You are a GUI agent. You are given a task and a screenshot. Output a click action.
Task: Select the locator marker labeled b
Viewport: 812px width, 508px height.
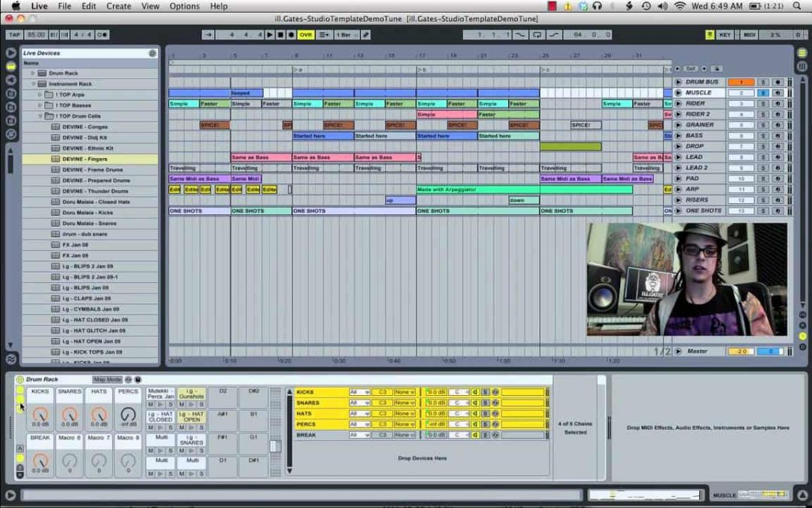click(x=422, y=69)
